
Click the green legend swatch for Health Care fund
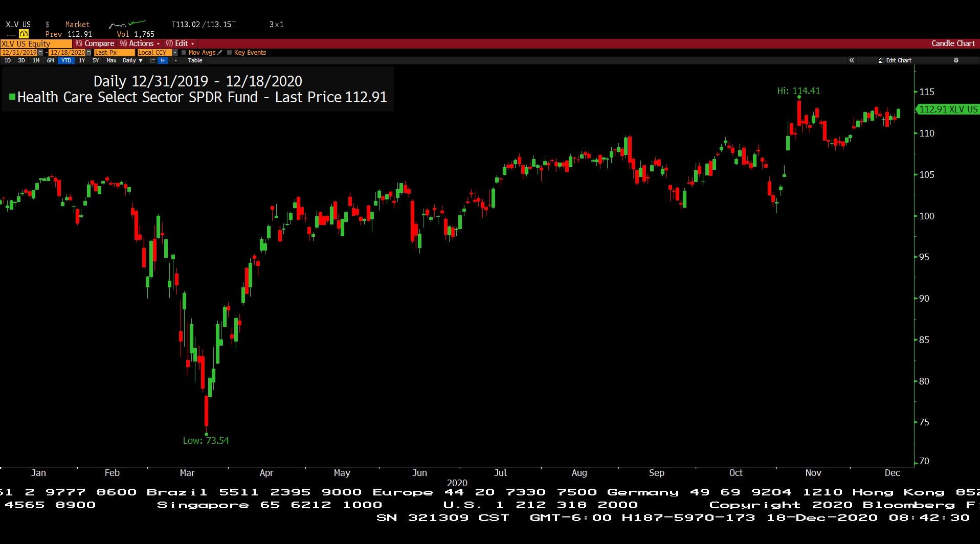[12, 96]
